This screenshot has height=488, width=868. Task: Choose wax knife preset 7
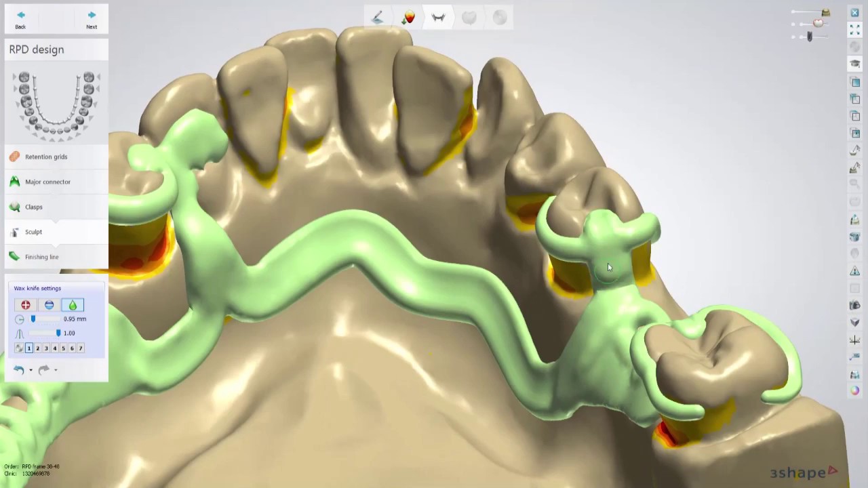[80, 348]
